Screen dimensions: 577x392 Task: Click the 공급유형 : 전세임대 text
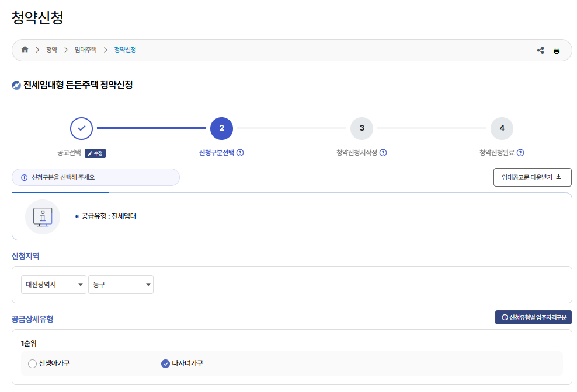(x=109, y=216)
